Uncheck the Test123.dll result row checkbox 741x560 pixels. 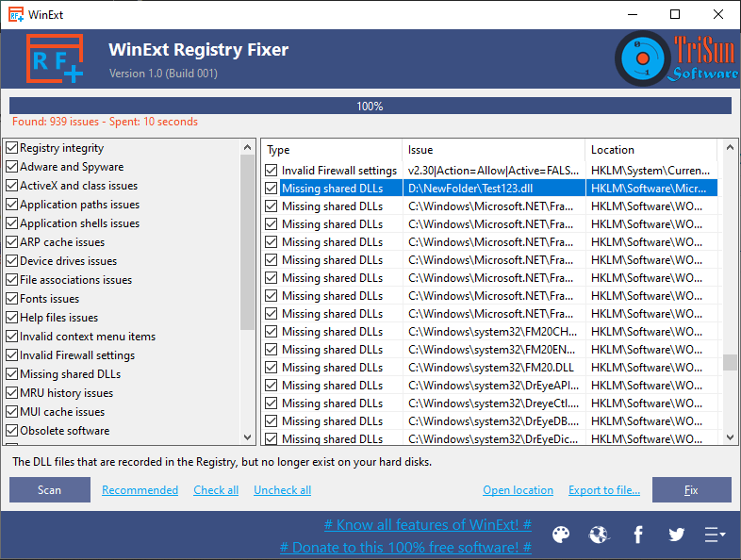[271, 189]
